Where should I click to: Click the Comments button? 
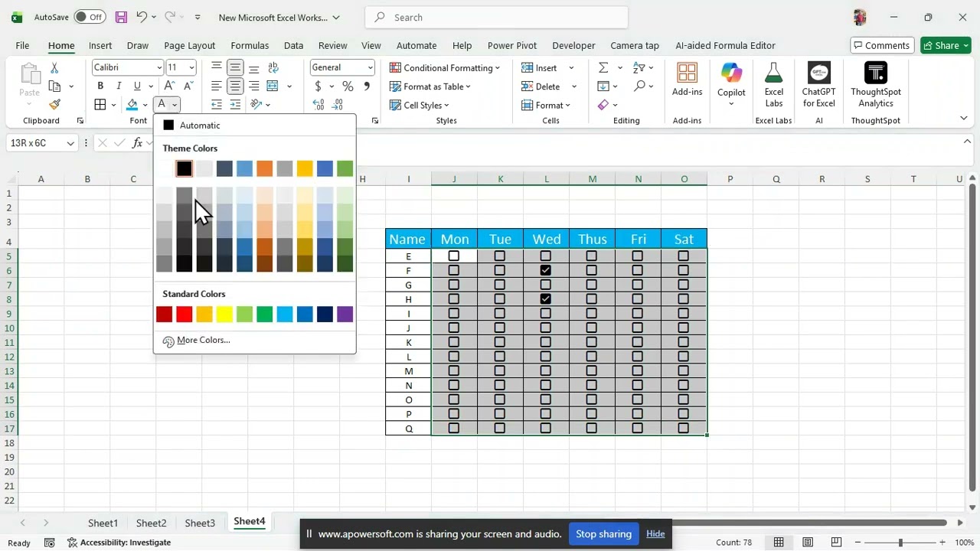[x=882, y=45]
